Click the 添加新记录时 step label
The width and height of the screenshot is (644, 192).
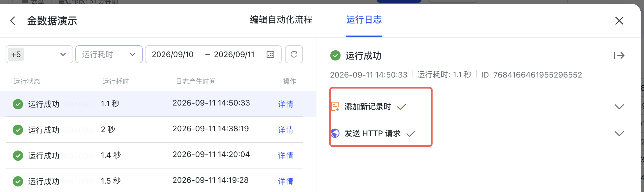click(368, 107)
